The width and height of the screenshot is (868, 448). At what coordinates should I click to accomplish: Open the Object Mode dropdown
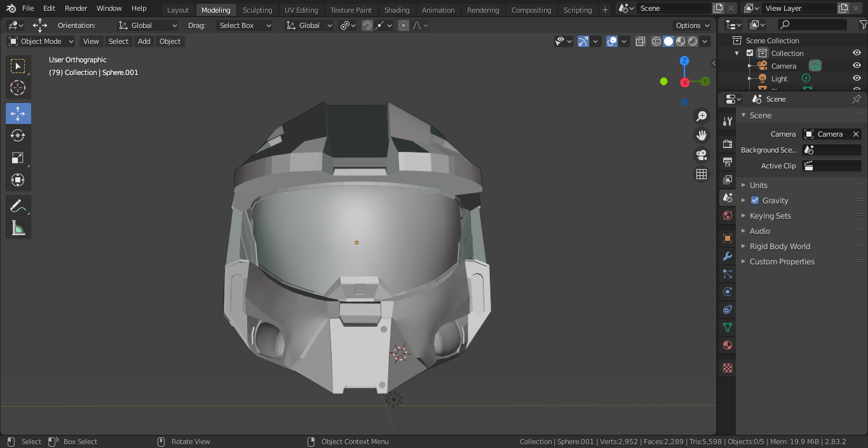coord(41,41)
